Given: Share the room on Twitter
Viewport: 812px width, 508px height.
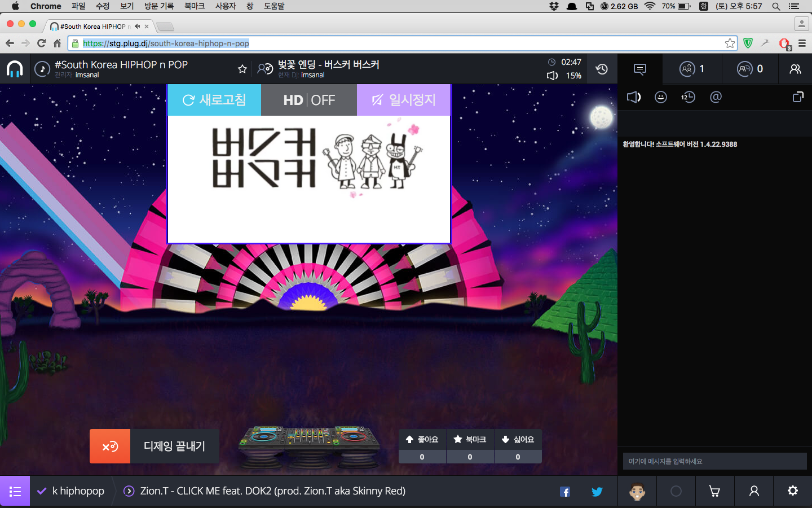Looking at the screenshot, I should (x=597, y=491).
